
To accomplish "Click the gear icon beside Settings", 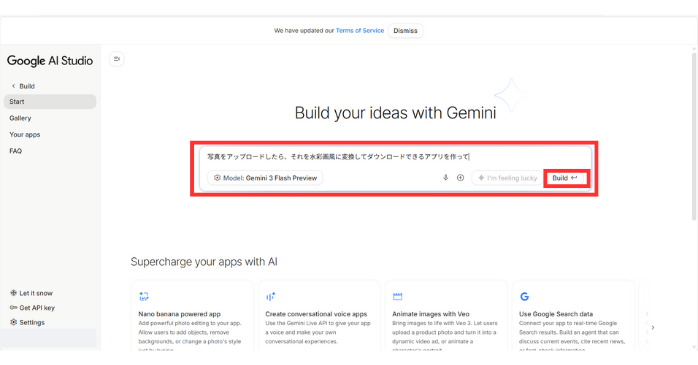I will (13, 322).
